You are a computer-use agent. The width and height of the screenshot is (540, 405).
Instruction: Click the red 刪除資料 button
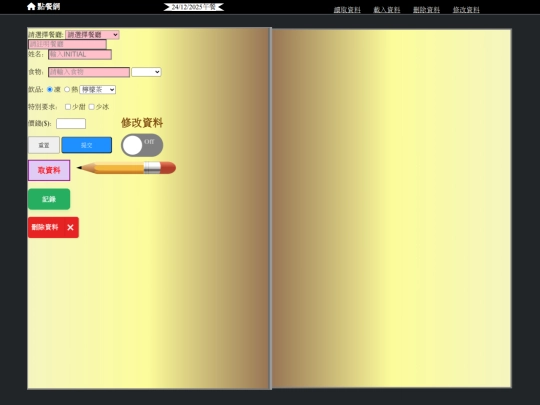(53, 227)
